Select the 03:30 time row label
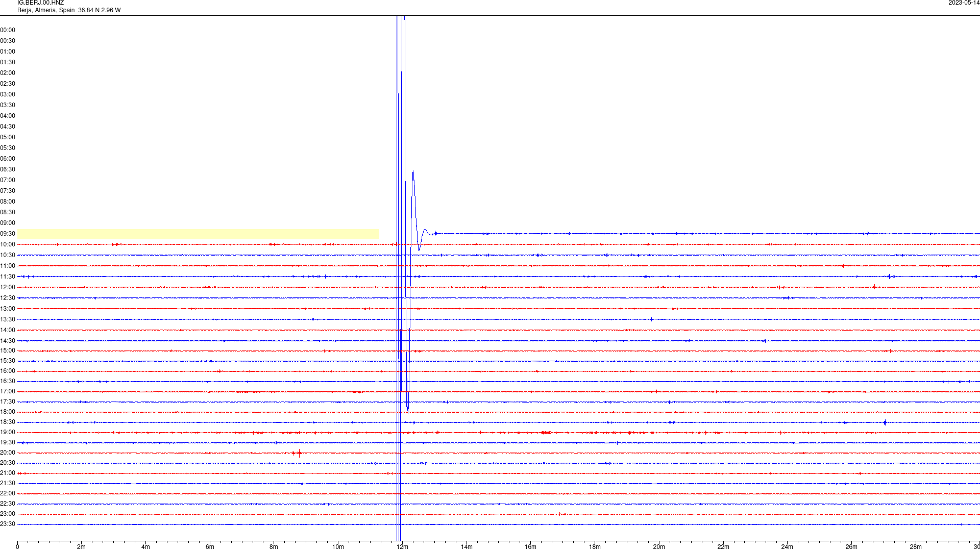This screenshot has height=551, width=980. click(8, 105)
